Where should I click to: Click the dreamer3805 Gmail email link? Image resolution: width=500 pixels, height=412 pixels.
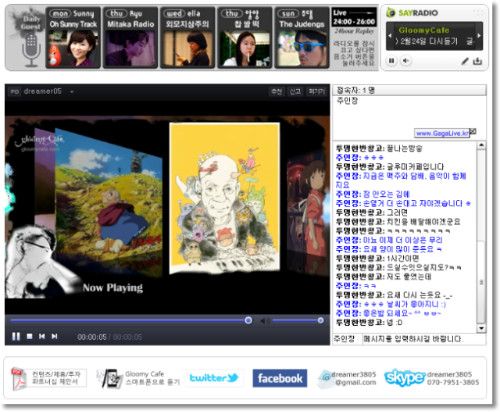click(348, 378)
